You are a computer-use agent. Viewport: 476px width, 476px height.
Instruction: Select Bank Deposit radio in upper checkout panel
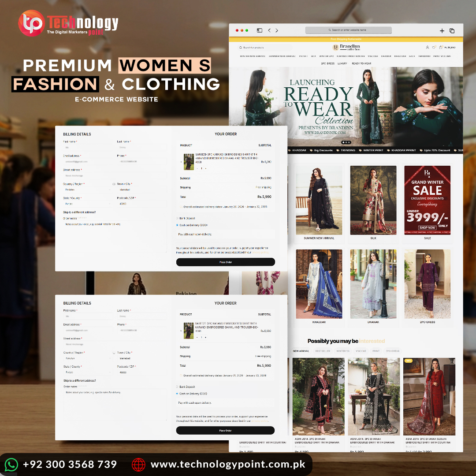177,218
